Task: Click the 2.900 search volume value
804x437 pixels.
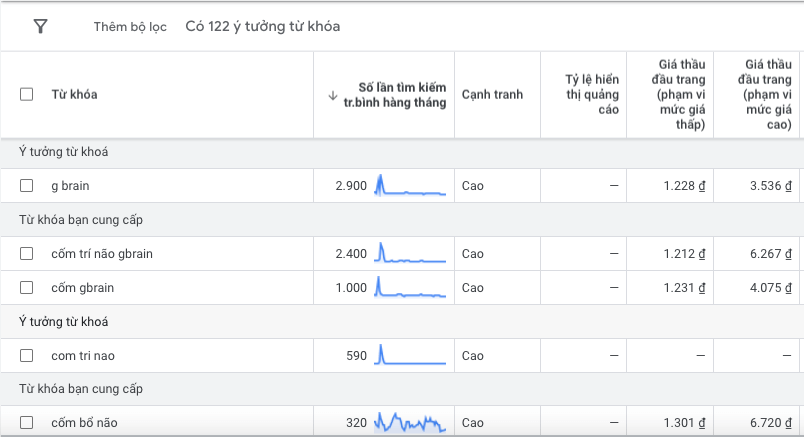Action: click(x=351, y=186)
